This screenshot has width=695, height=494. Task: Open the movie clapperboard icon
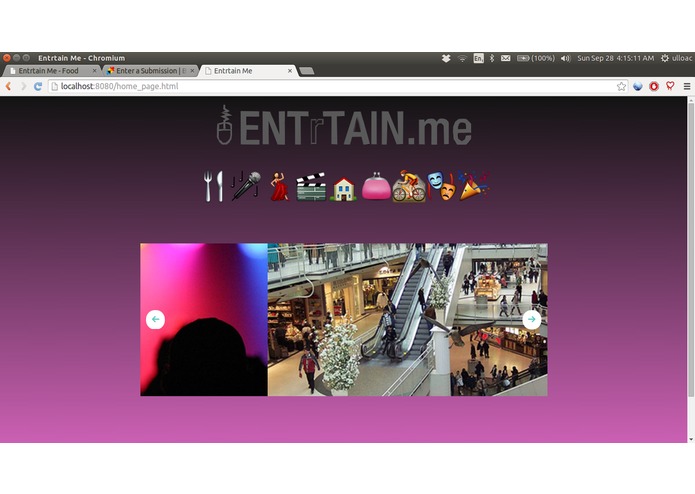[311, 187]
